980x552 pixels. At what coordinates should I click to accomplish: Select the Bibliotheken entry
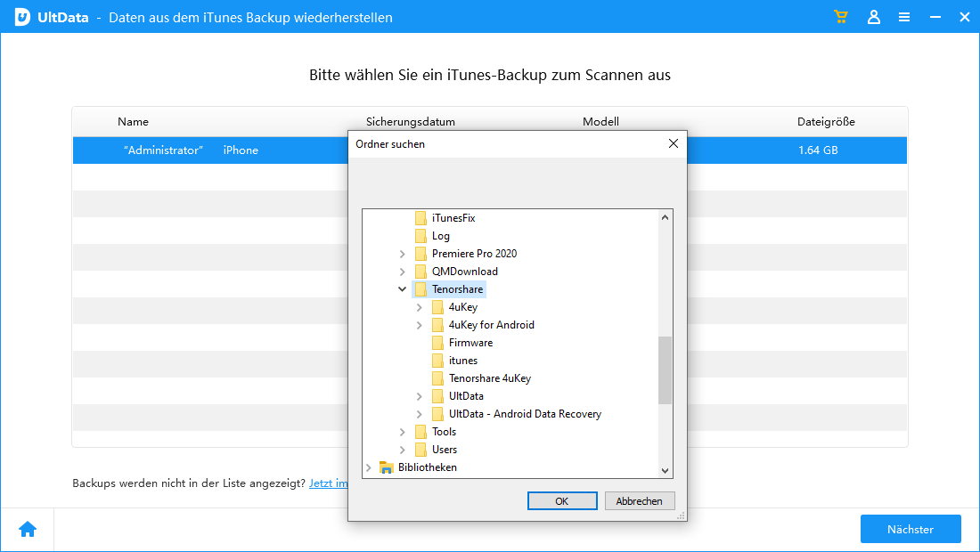tap(428, 467)
